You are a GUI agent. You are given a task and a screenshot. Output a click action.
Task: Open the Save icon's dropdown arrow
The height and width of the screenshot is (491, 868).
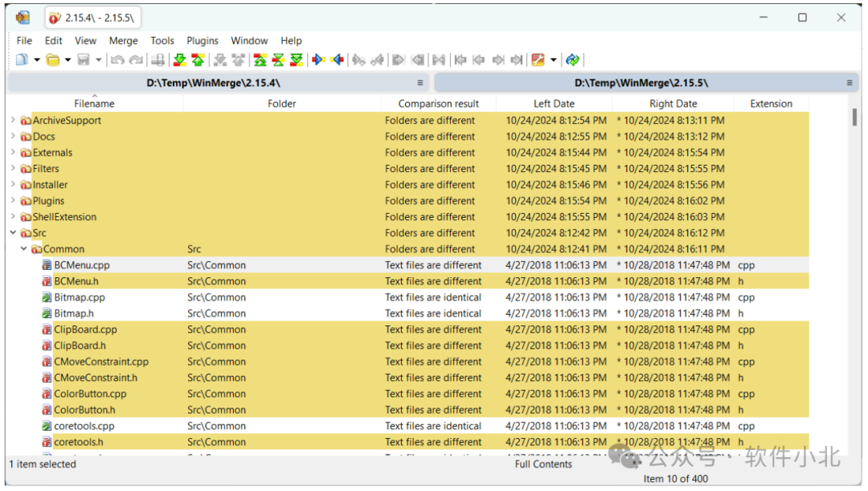[99, 59]
